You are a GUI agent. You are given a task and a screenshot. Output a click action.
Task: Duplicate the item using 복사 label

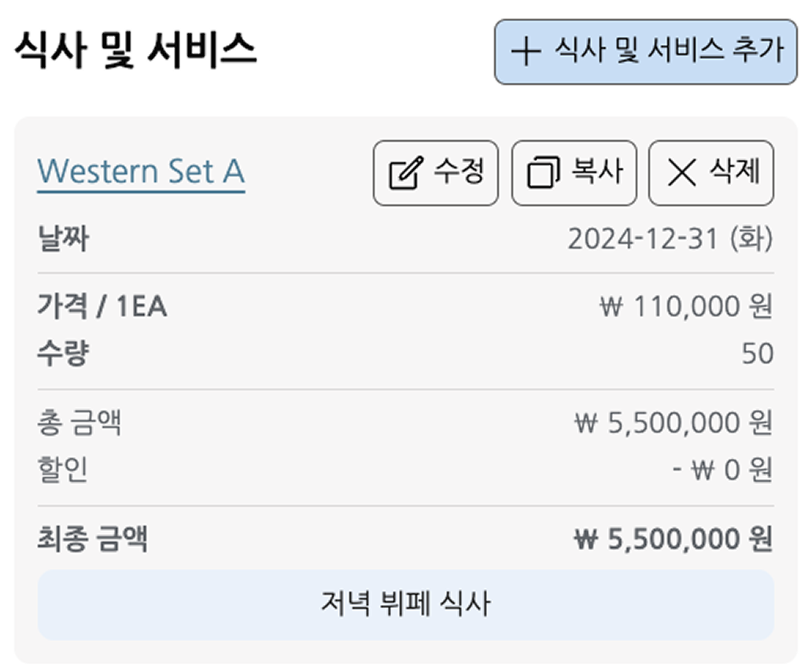pyautogui.click(x=597, y=172)
